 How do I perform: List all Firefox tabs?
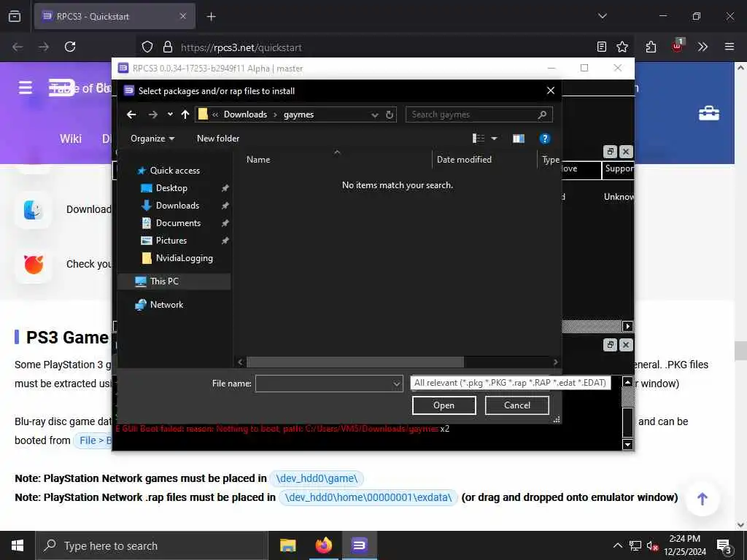tap(602, 16)
